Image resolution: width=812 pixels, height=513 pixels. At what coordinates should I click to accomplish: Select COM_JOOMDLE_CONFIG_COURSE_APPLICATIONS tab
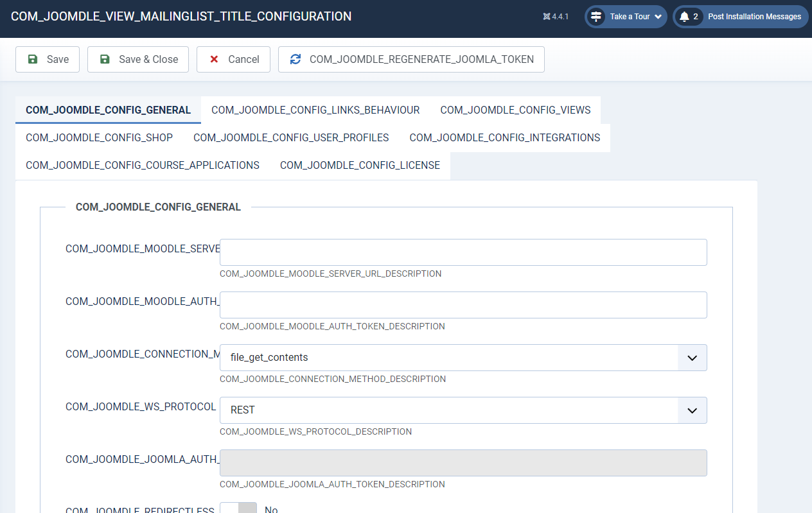click(143, 165)
